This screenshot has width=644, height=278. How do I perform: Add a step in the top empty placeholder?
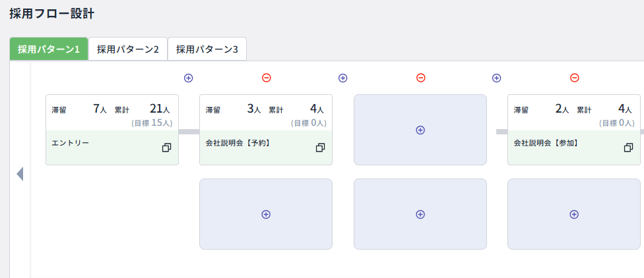point(420,130)
